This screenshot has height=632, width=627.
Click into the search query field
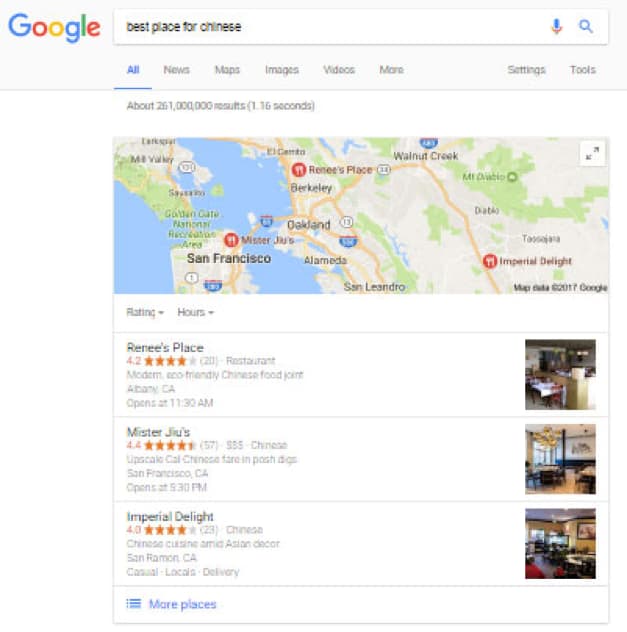pos(330,27)
